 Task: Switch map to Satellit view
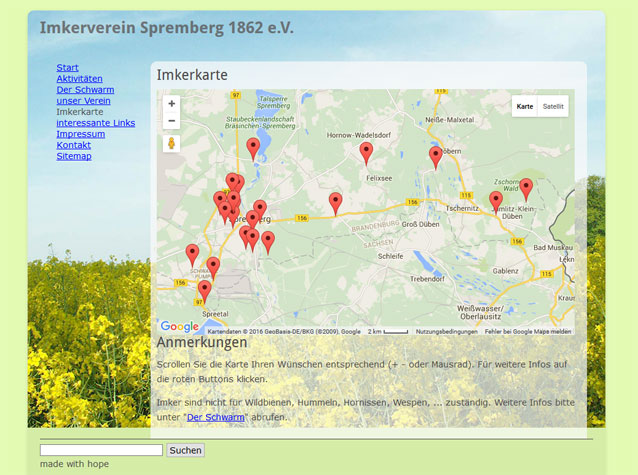pyautogui.click(x=553, y=106)
